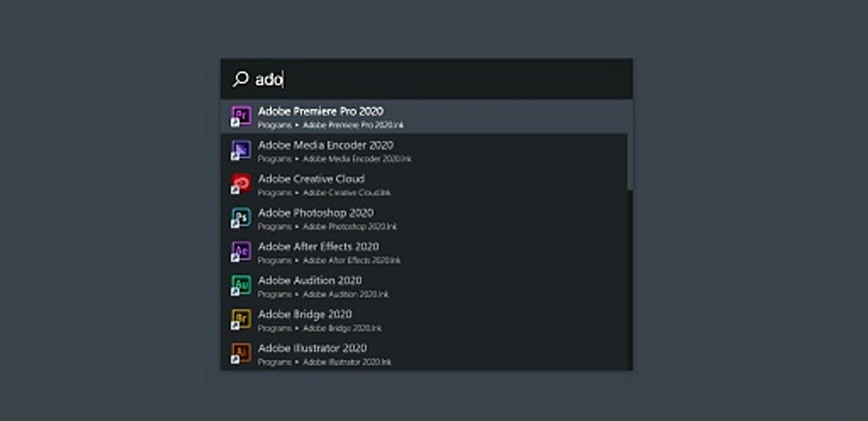This screenshot has height=421, width=868.
Task: Open the Adobe Premiere Pro 2020 icon
Action: pos(241,116)
